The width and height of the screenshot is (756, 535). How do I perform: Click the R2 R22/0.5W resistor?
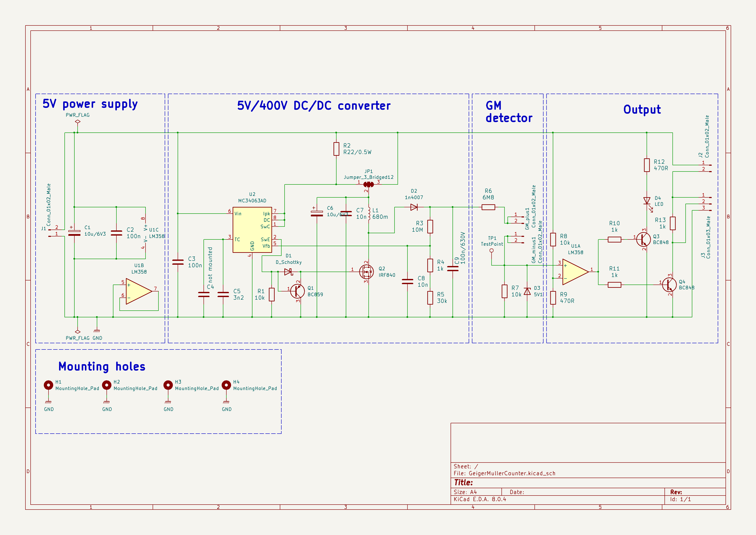pyautogui.click(x=336, y=149)
